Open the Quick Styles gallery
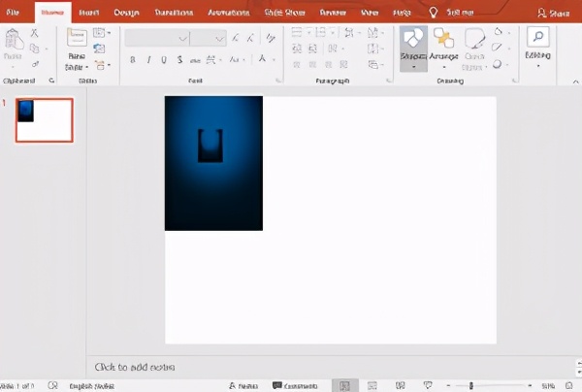The height and width of the screenshot is (392, 582). pos(474,49)
